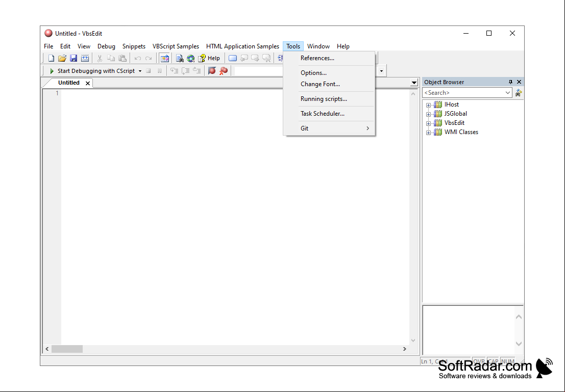Choose Options... from Tools menu
The image size is (565, 392).
pos(329,73)
